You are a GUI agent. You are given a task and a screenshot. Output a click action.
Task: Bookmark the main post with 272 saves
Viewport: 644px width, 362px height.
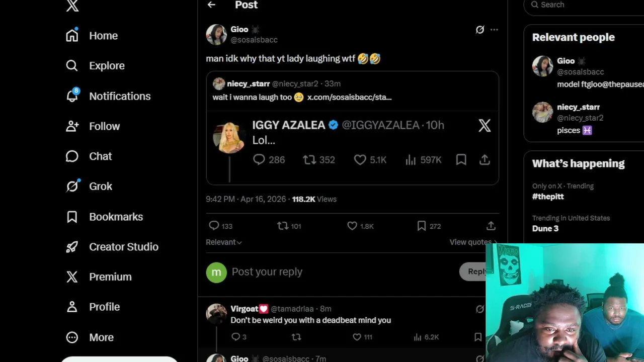(x=422, y=226)
